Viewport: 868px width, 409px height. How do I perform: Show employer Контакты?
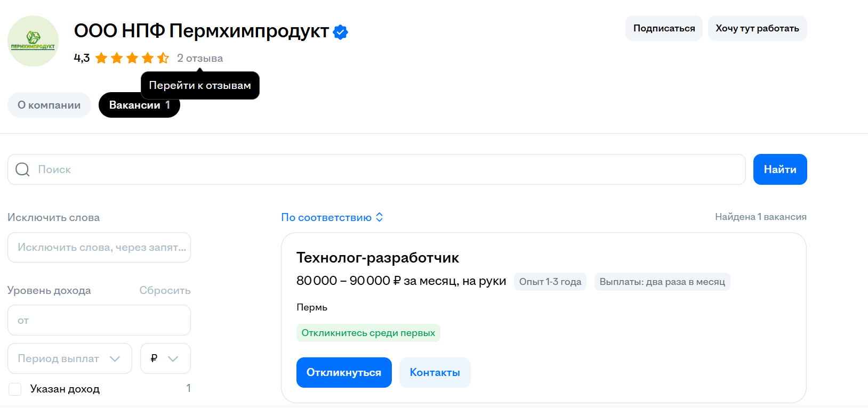[435, 372]
